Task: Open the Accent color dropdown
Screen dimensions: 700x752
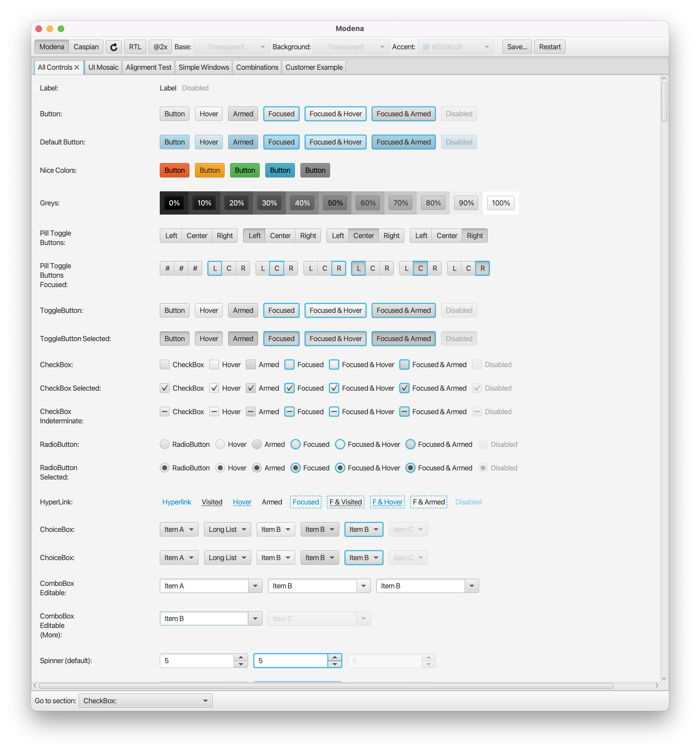Action: (x=455, y=47)
